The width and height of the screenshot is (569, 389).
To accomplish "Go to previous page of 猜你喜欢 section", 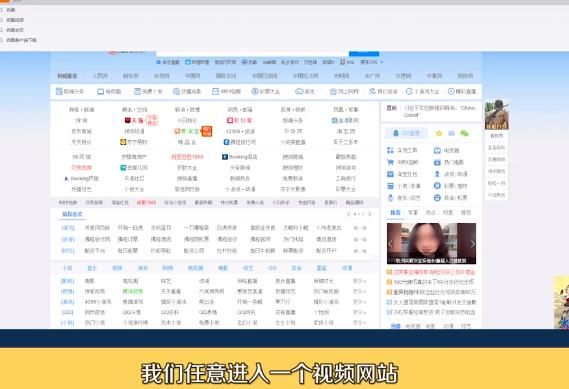I will tap(349, 214).
